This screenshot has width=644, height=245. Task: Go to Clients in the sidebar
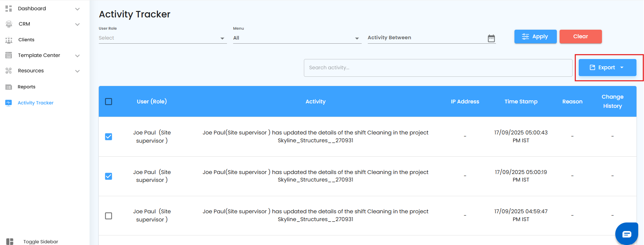point(26,40)
